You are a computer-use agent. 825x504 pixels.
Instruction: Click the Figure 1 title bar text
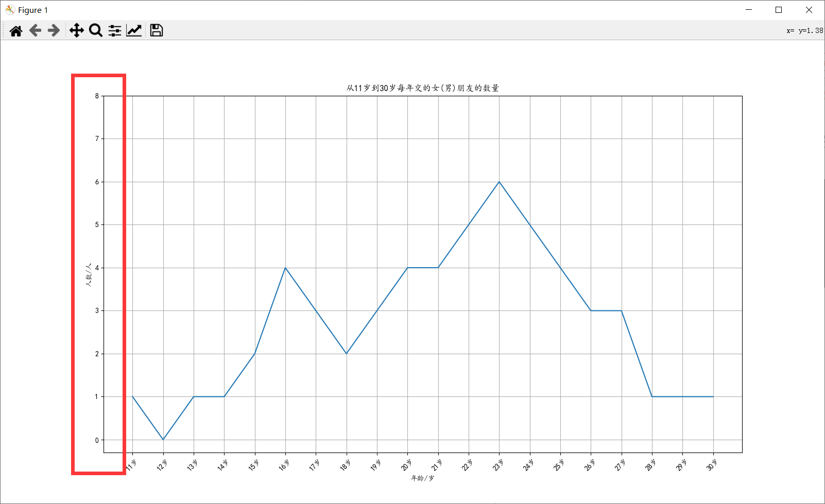33,10
